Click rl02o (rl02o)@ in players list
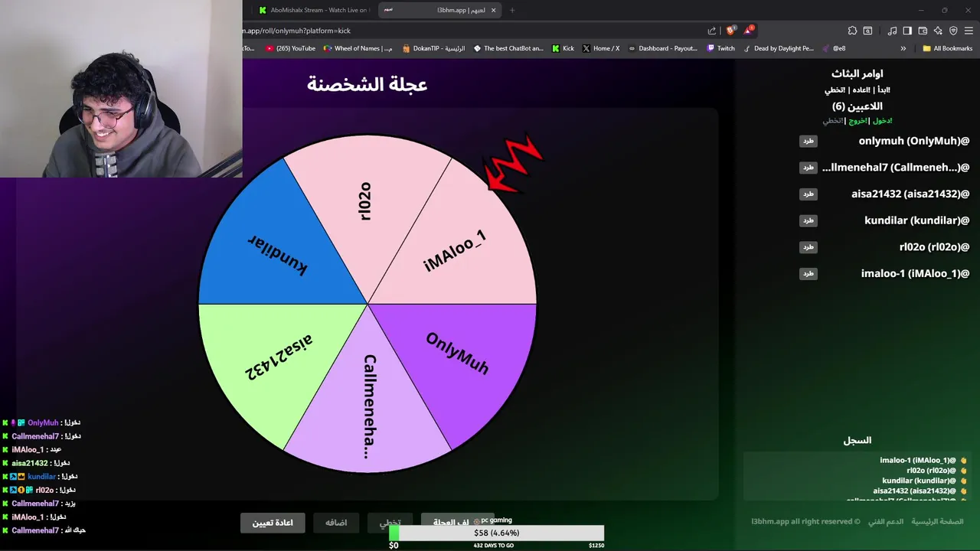This screenshot has height=551, width=980. click(x=934, y=246)
